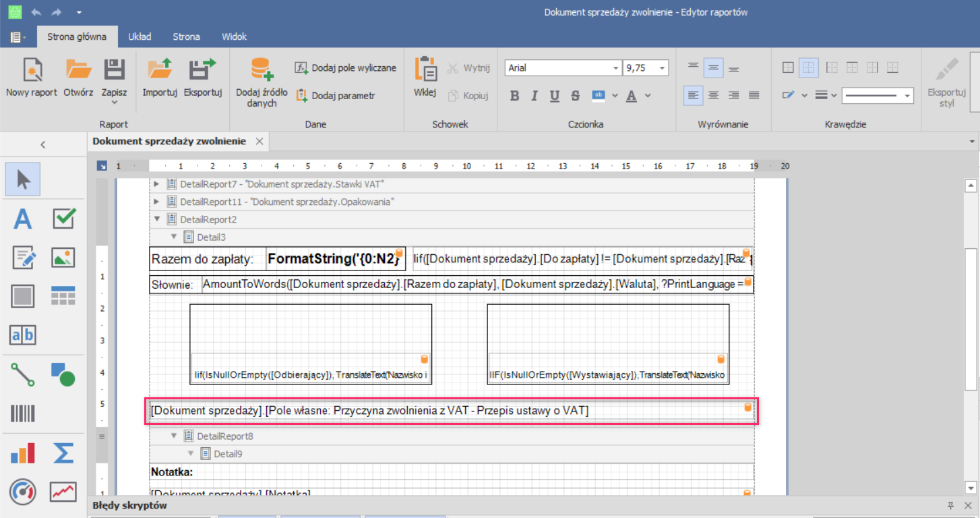Align text to middle vertically
980x518 pixels.
tap(714, 67)
